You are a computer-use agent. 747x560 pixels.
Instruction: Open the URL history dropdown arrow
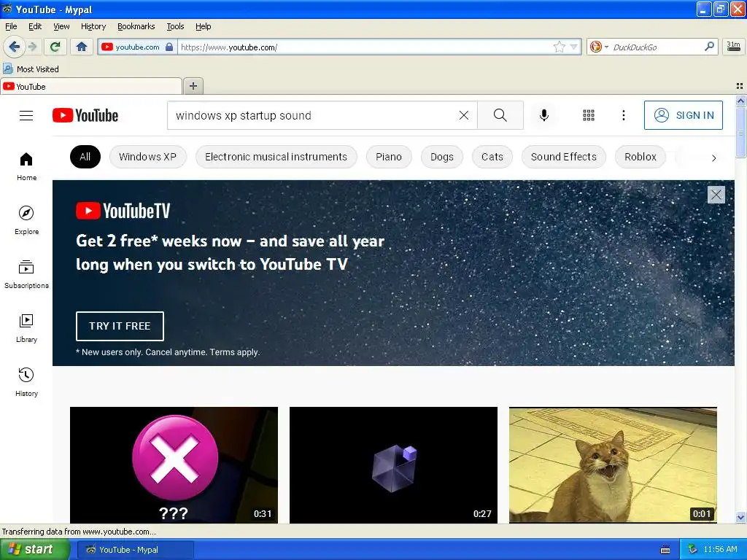[573, 47]
